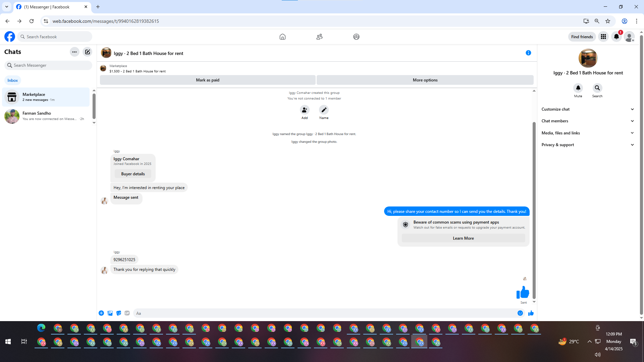Click the Add member icon
The height and width of the screenshot is (362, 644).
pyautogui.click(x=304, y=110)
